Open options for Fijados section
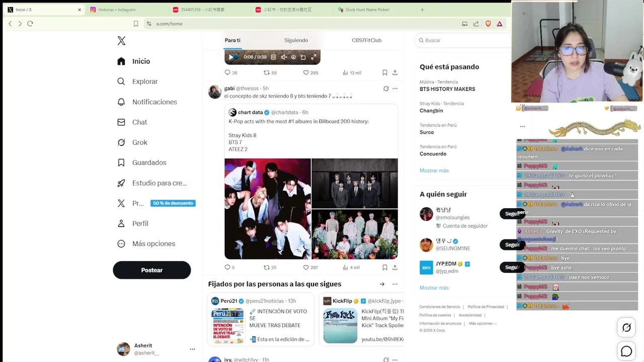644x362 pixels. tap(395, 284)
